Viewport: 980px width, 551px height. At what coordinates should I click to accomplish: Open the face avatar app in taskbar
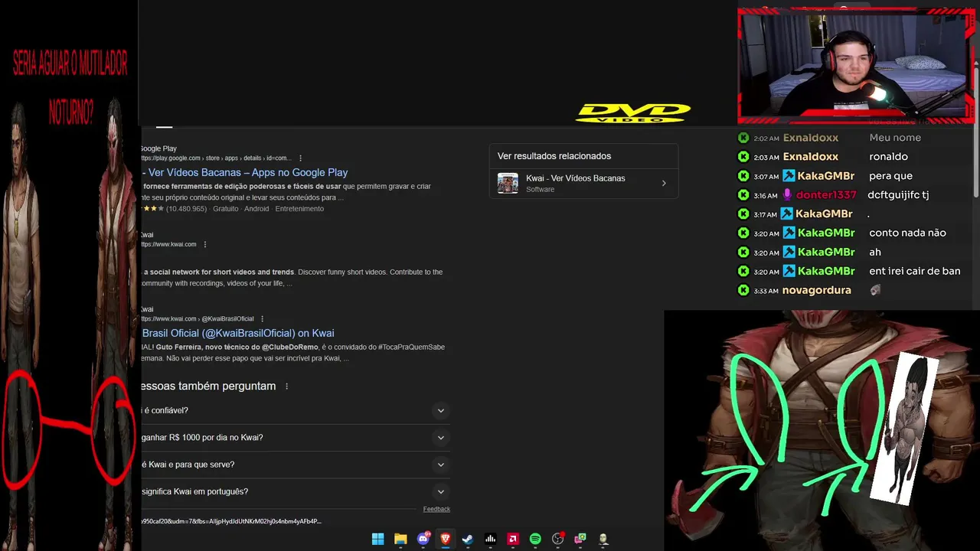pos(603,539)
